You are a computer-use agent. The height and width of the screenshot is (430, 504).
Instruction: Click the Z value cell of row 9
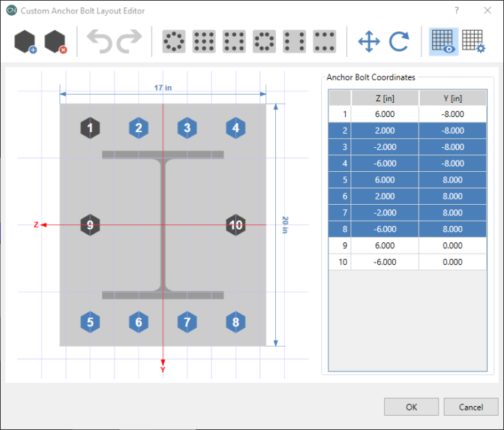tap(384, 247)
